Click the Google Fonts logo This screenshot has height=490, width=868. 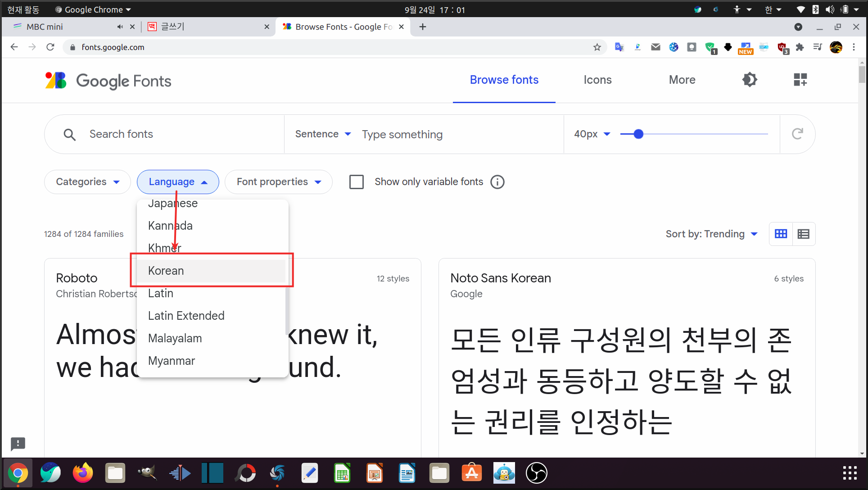point(108,81)
